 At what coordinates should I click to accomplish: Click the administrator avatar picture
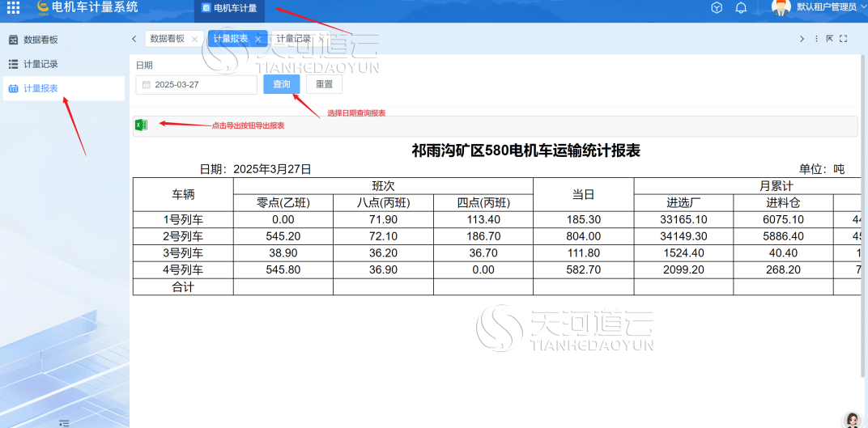pyautogui.click(x=781, y=7)
